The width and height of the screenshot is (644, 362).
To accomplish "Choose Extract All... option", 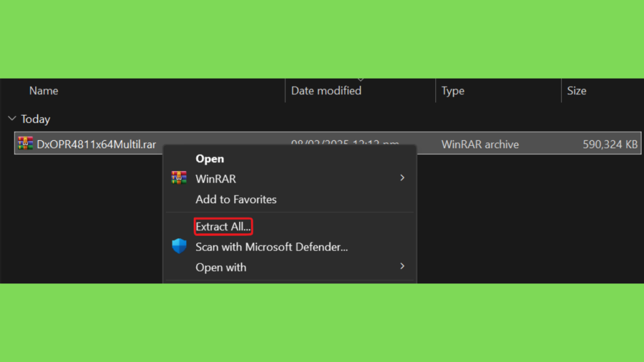I will point(223,226).
